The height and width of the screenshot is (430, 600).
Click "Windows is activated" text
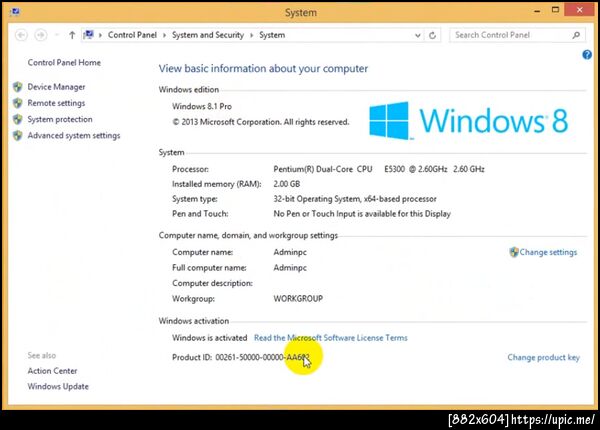click(x=209, y=338)
